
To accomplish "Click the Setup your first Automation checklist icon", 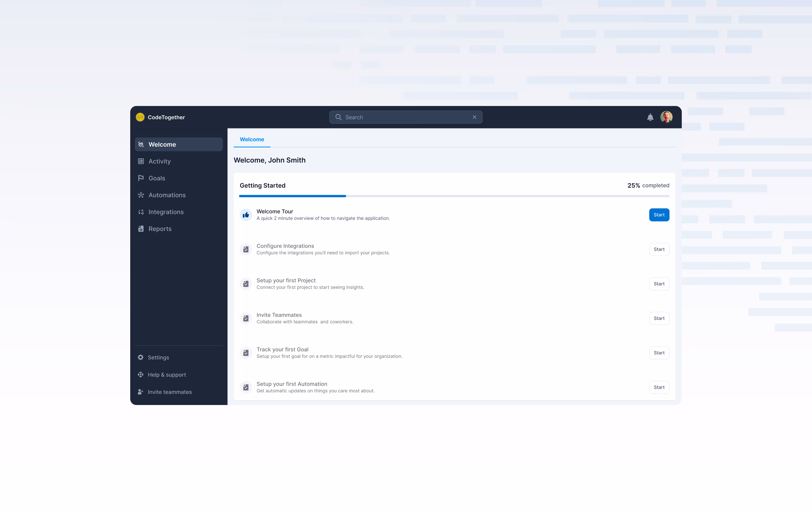I will pyautogui.click(x=246, y=388).
